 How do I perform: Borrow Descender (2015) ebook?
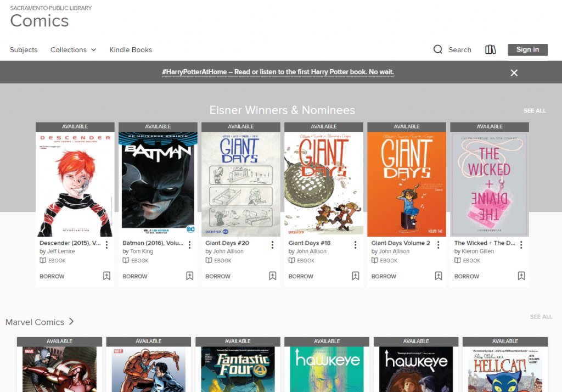(52, 277)
